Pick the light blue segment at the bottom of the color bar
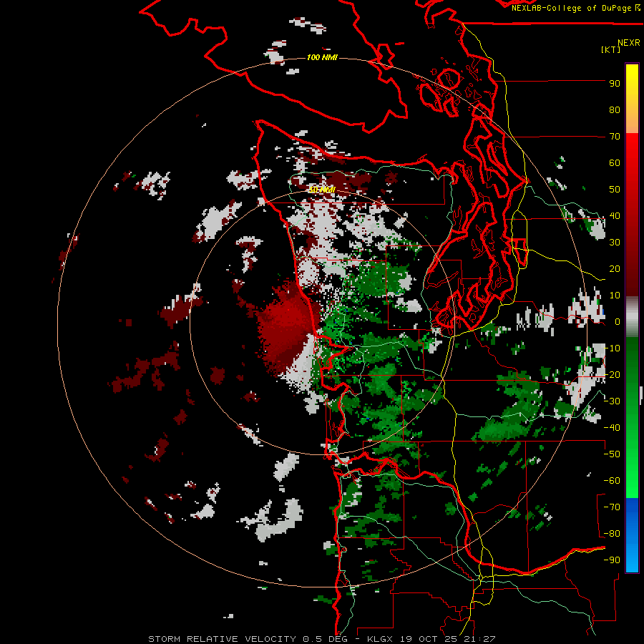Image resolution: width=644 pixels, height=644 pixels. click(632, 559)
